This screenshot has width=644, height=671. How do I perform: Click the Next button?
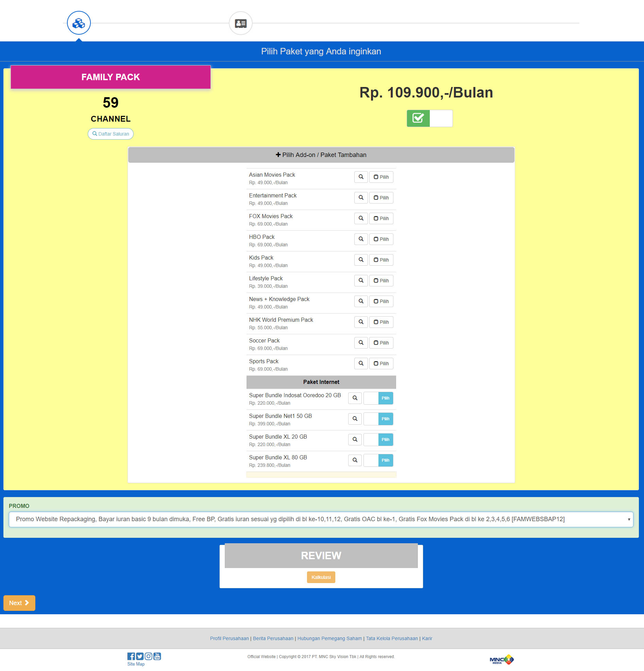pyautogui.click(x=19, y=603)
